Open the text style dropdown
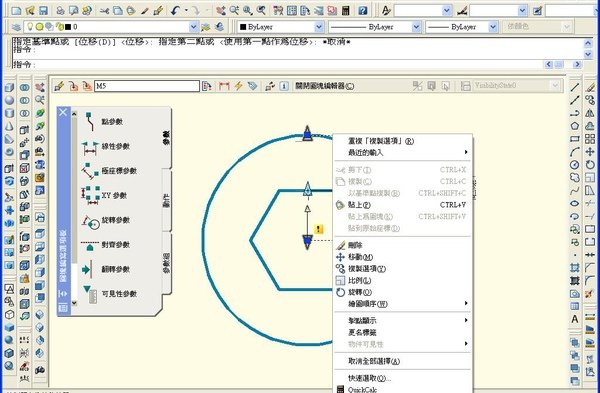 [447, 11]
